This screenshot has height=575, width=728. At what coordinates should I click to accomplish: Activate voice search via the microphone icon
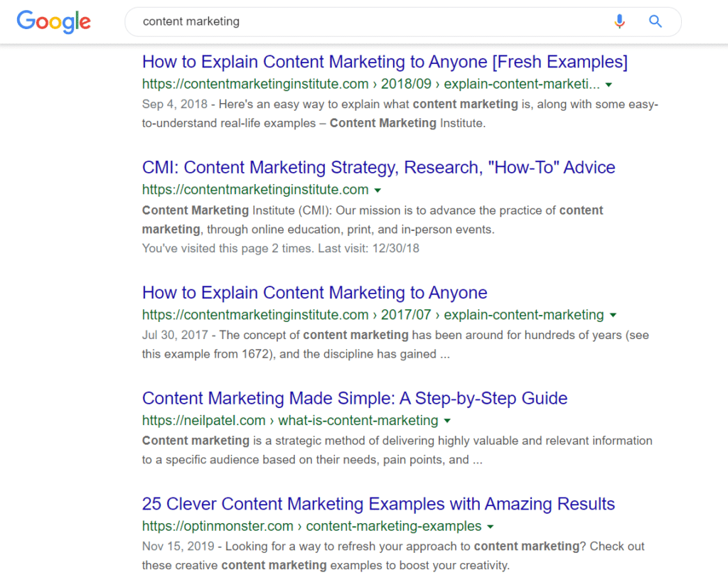[x=619, y=21]
